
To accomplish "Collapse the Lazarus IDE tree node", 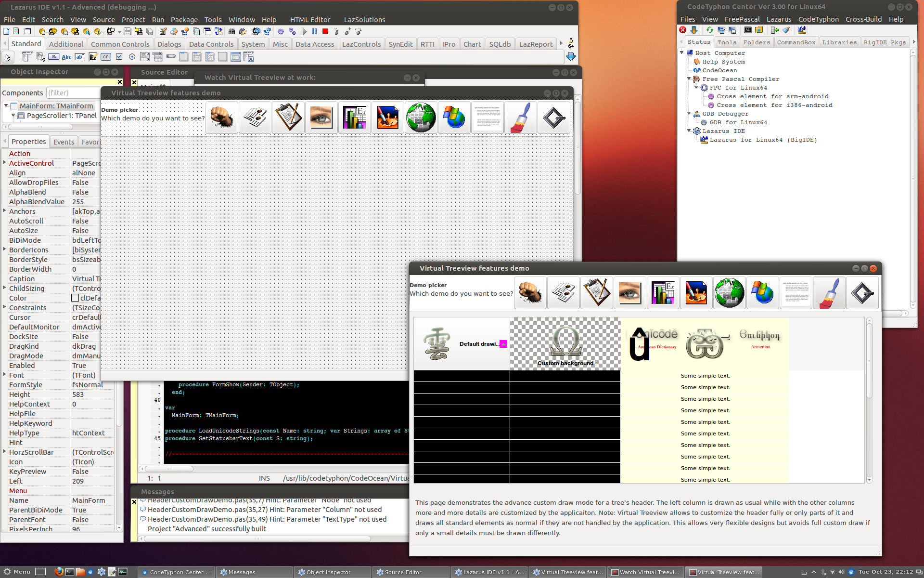I will point(689,131).
